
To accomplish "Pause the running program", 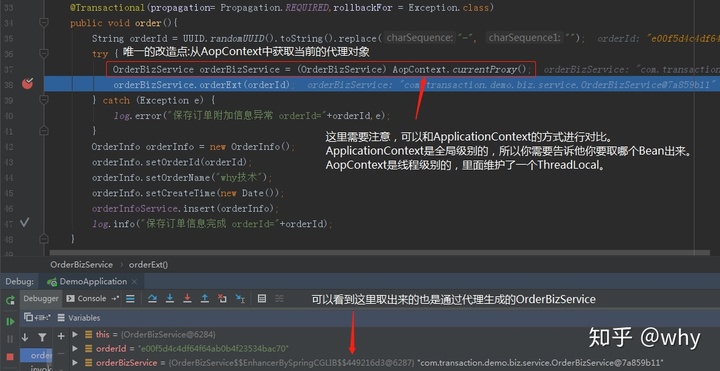I will pos(10,339).
